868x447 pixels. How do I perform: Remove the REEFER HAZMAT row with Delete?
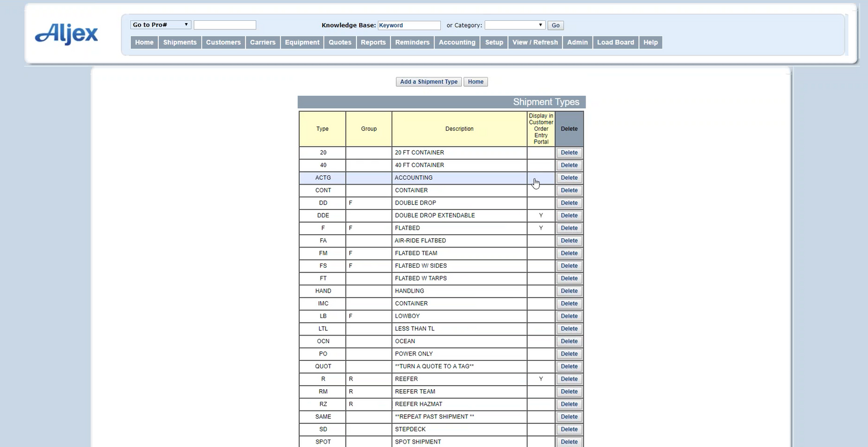(569, 404)
